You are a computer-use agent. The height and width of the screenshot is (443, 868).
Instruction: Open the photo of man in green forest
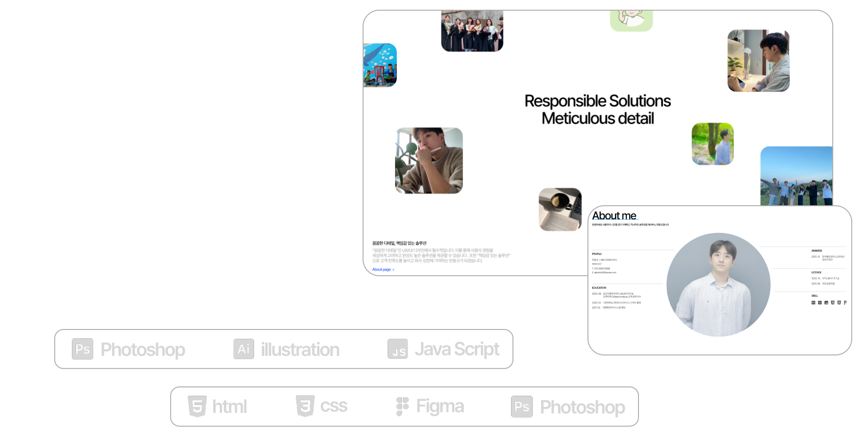tap(712, 144)
